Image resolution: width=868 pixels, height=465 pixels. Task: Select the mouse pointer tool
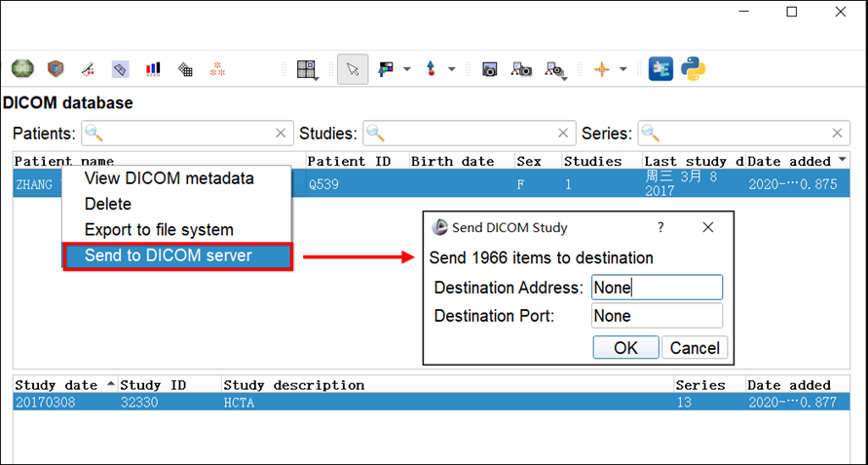[x=353, y=69]
